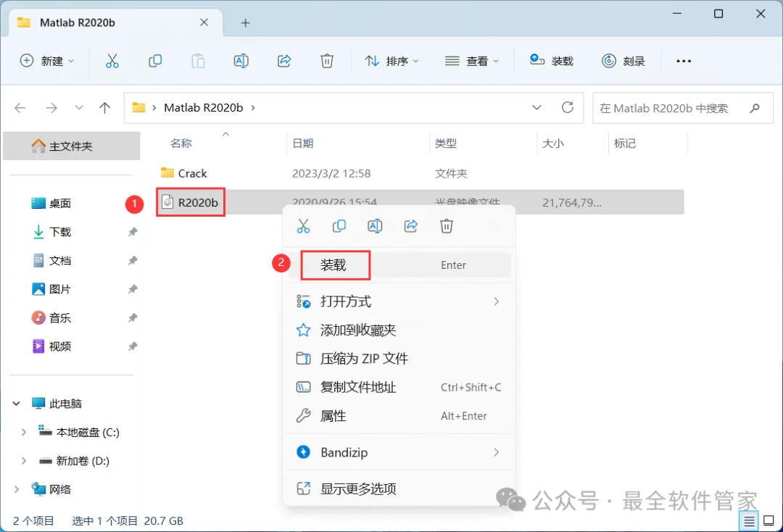Expand the chevron after Matlab R2020b in the path
Image resolution: width=783 pixels, height=532 pixels.
pos(253,108)
